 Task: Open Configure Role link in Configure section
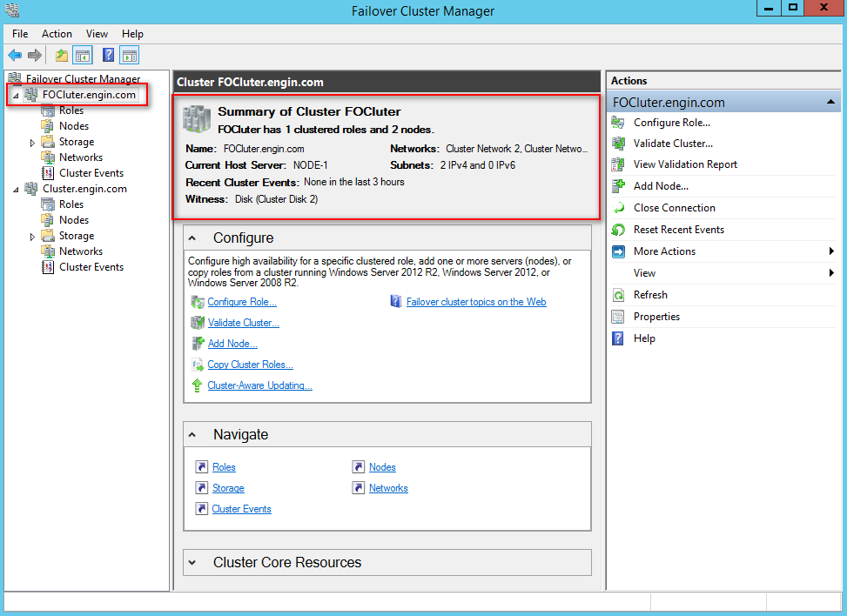point(242,302)
